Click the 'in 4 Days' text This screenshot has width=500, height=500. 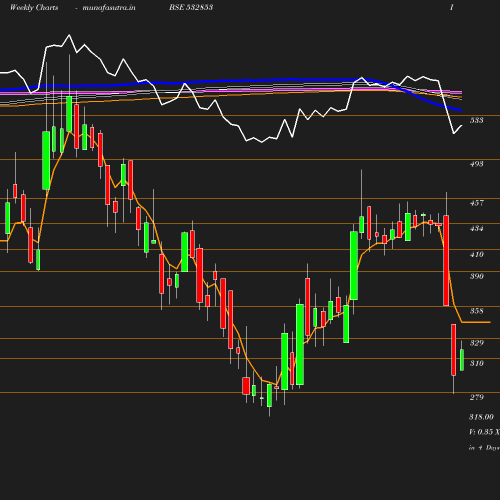pyautogui.click(x=484, y=448)
